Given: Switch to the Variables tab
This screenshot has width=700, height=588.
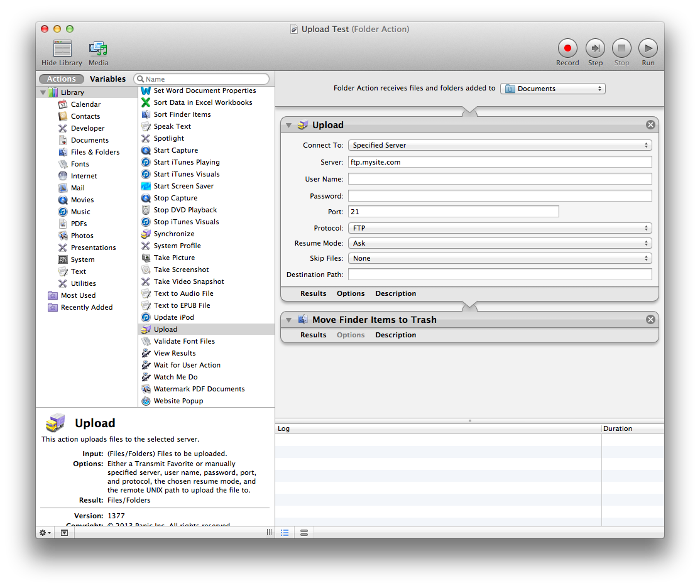Looking at the screenshot, I should coord(107,79).
